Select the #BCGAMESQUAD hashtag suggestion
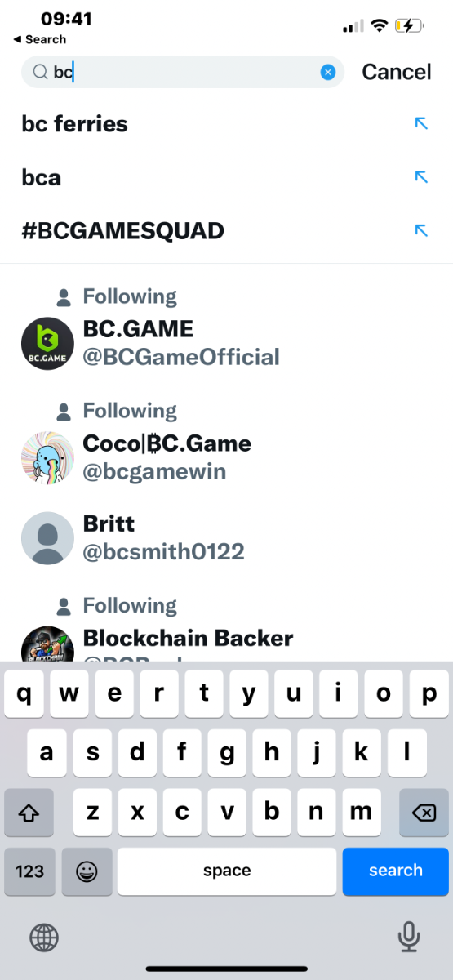The height and width of the screenshot is (980, 453). pos(226,231)
